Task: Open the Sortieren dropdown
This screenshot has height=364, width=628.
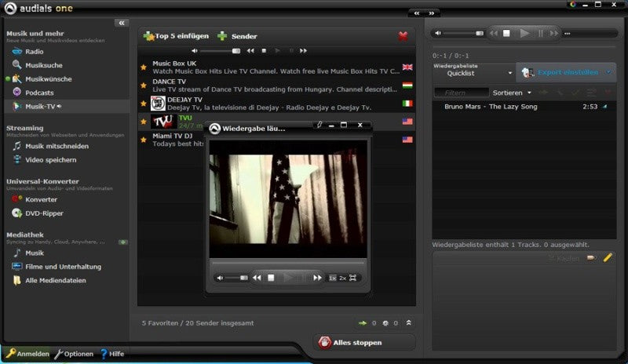Action: (x=512, y=93)
